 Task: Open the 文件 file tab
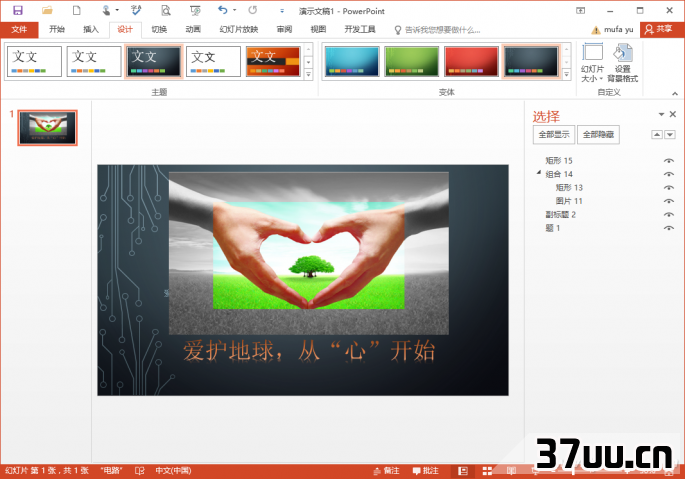(19, 30)
